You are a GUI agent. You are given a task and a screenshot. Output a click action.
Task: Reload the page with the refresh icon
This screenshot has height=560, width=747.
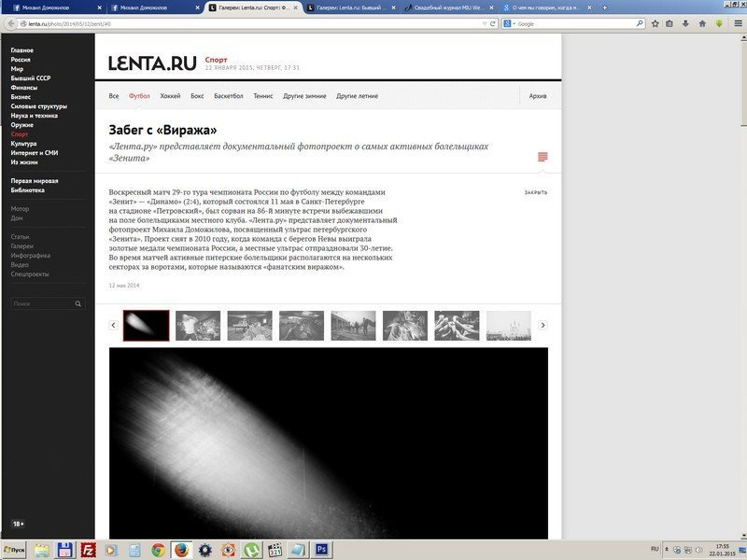[x=494, y=23]
